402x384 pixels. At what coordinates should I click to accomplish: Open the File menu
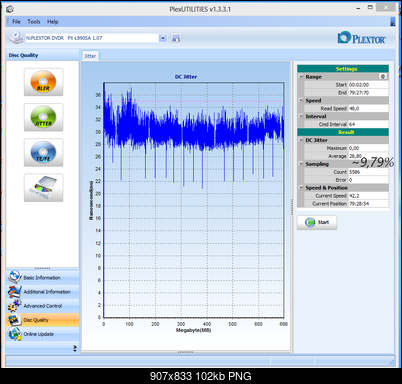[x=16, y=22]
